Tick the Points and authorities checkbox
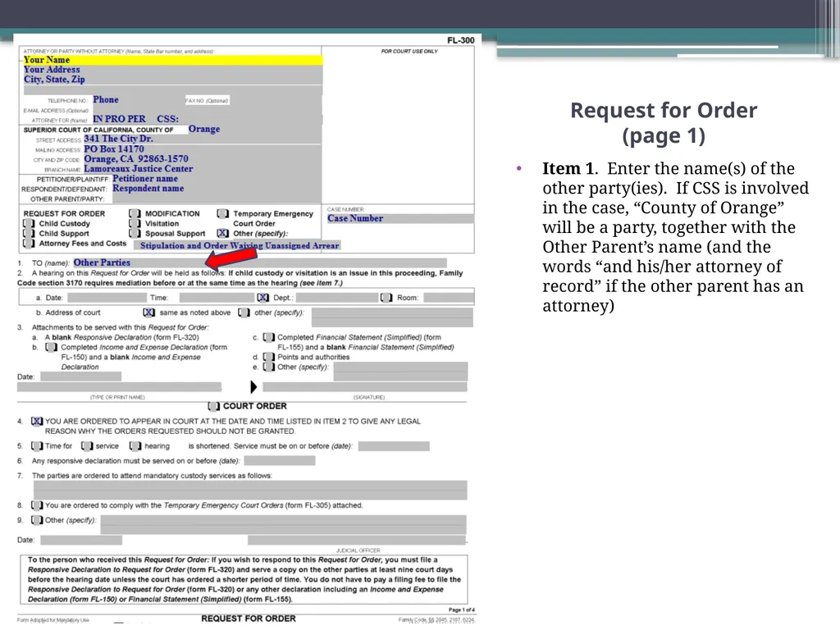 click(x=268, y=357)
